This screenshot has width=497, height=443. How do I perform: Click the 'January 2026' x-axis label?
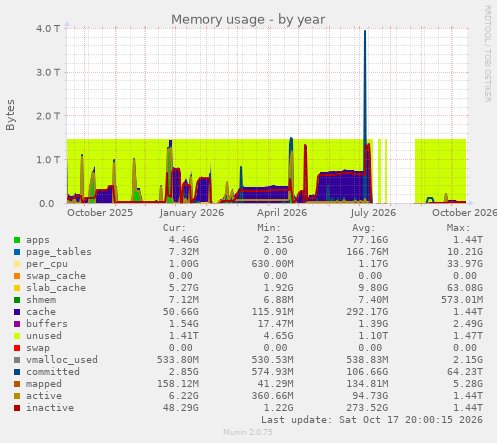point(192,213)
